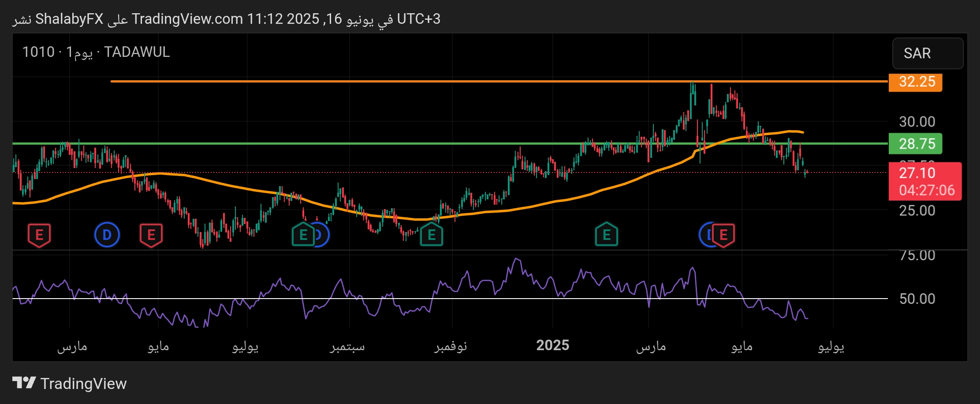Click the green E earnings marker above نوفمبر
Screen dimensions: 980x404
[432, 235]
